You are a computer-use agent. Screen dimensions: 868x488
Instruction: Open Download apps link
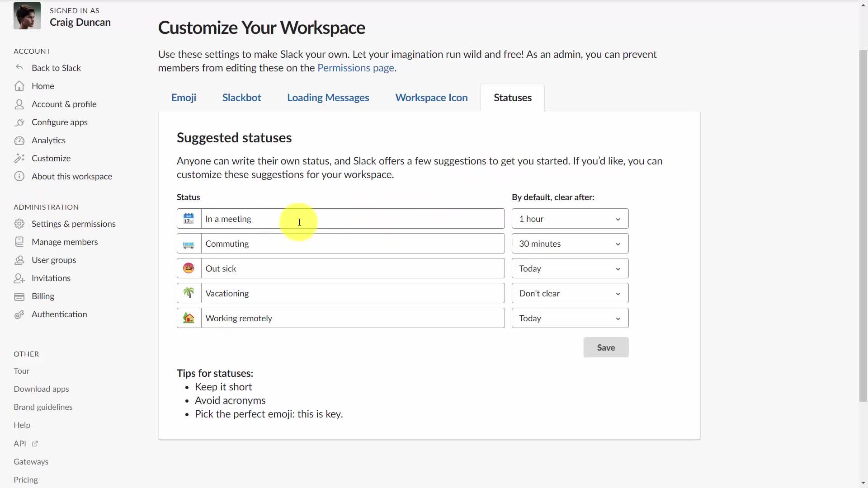pos(41,389)
